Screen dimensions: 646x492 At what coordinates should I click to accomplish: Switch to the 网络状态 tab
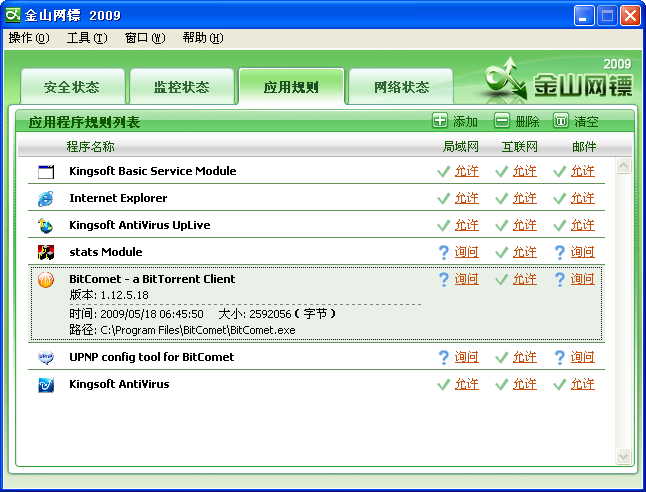tap(401, 87)
